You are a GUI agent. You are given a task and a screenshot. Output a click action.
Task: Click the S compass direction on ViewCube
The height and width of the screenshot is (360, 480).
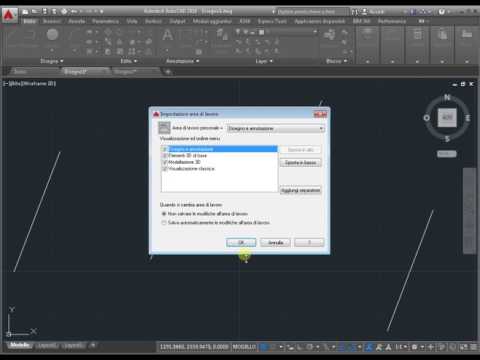point(447,139)
